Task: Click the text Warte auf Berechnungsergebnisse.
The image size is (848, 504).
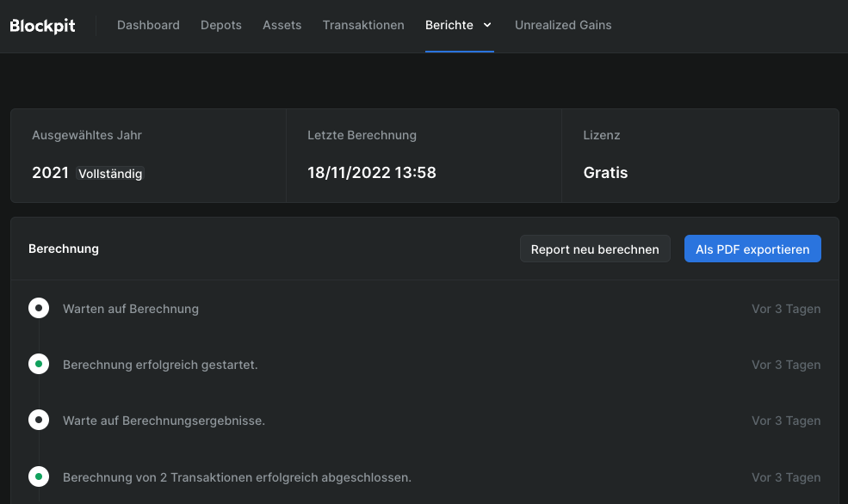Action: pyautogui.click(x=164, y=421)
